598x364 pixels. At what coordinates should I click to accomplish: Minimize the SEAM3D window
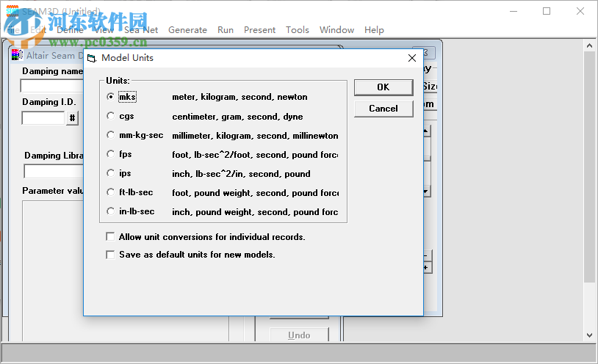[x=514, y=11]
